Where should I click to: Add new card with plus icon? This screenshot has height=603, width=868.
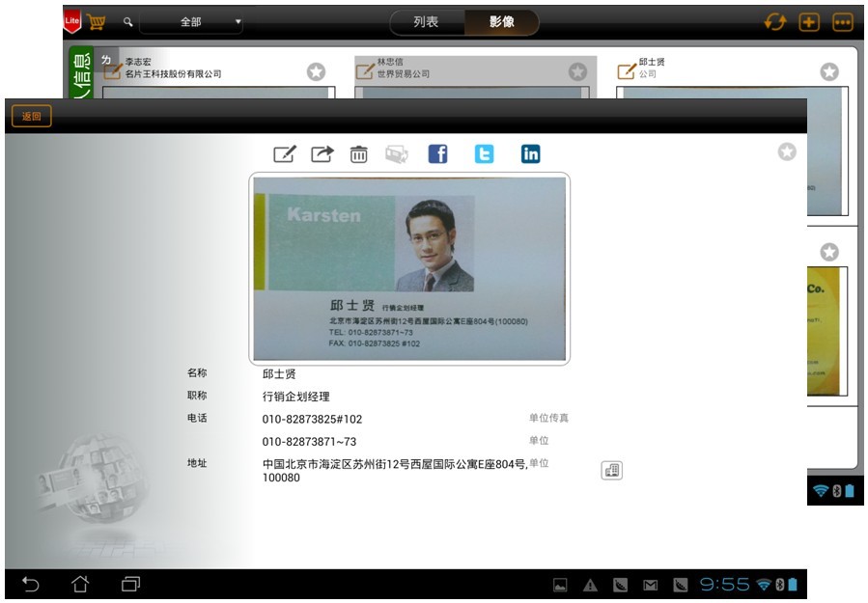click(809, 22)
